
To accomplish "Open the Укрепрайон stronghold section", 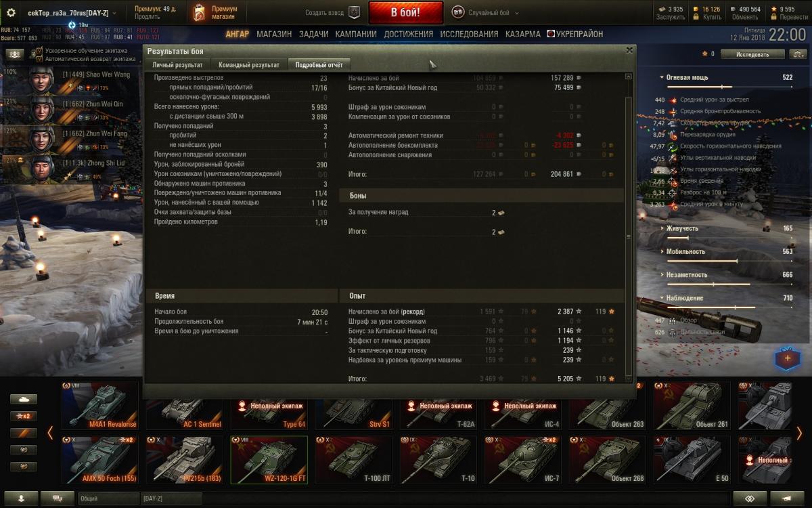I will pyautogui.click(x=574, y=34).
